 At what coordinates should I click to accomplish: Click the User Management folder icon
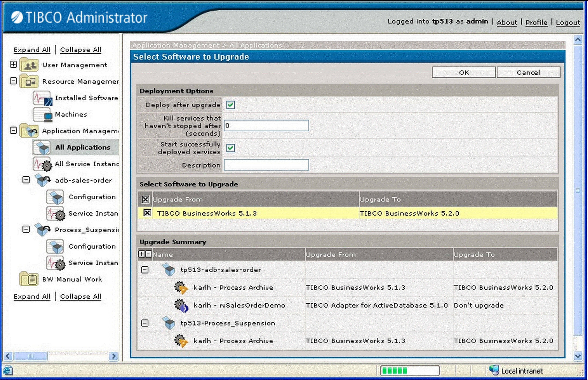point(29,65)
